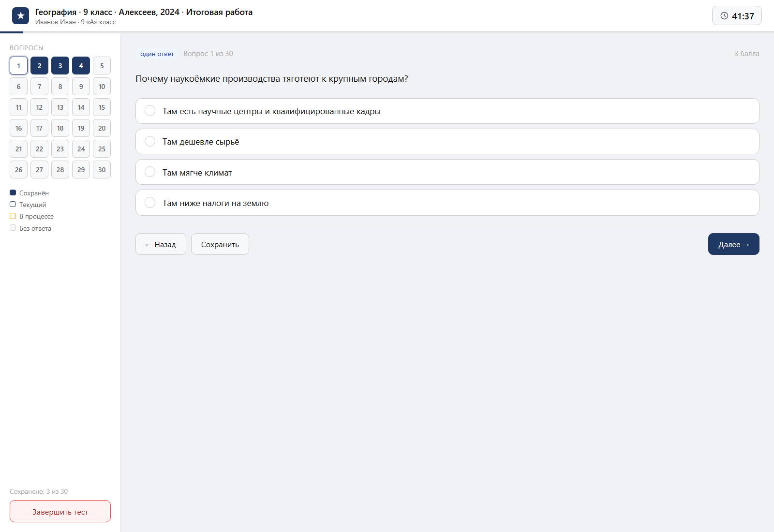Jump to saved question 2
Viewport: 774px width, 532px height.
(x=39, y=66)
